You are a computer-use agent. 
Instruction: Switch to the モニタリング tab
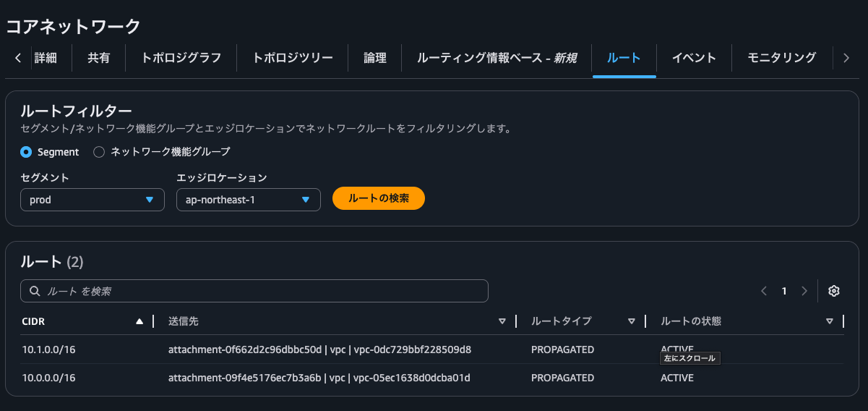click(781, 58)
